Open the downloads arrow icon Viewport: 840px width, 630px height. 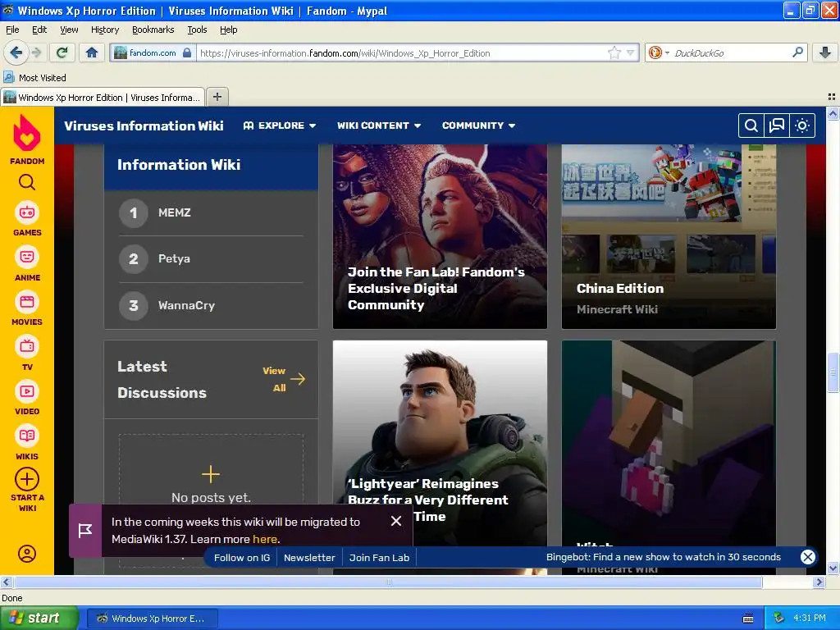point(825,52)
